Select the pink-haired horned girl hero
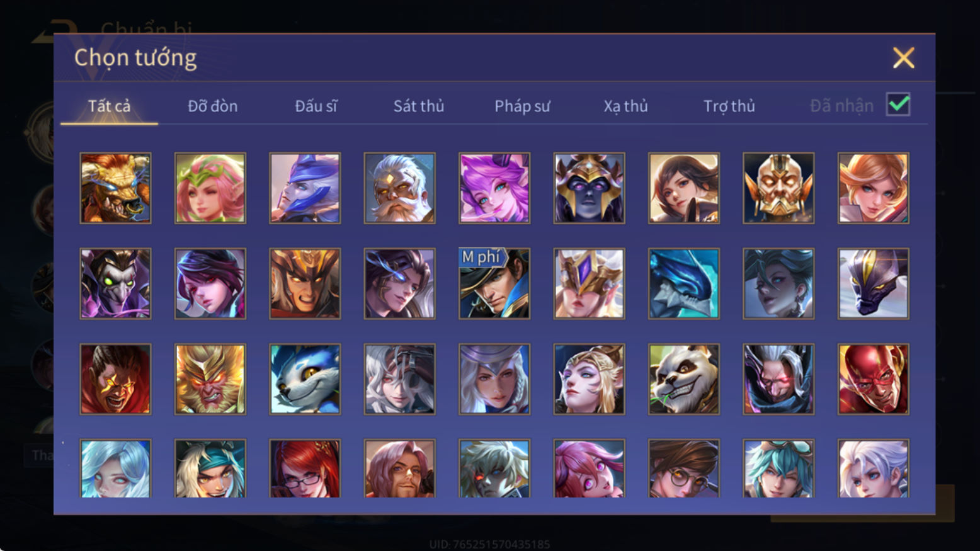The height and width of the screenshot is (551, 980). [494, 188]
